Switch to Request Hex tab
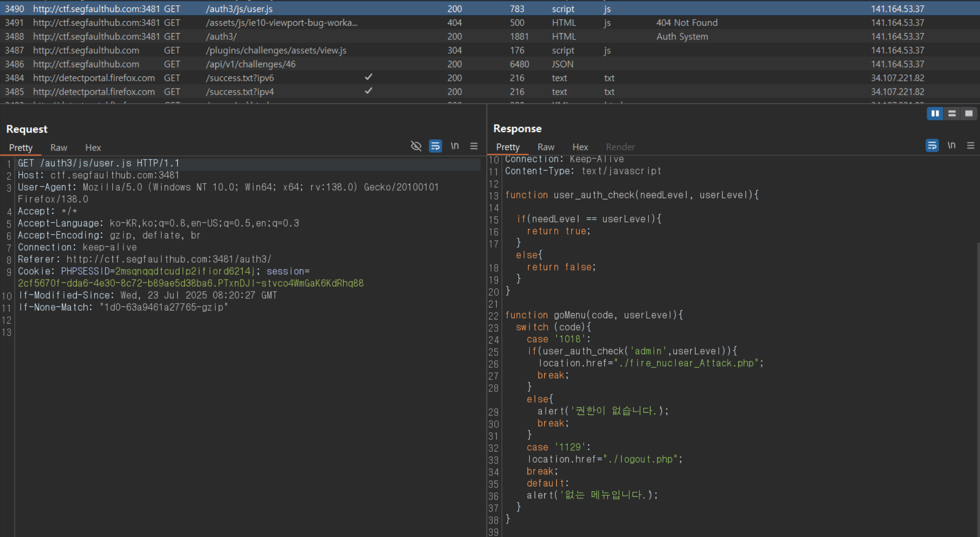980x537 pixels. (93, 147)
